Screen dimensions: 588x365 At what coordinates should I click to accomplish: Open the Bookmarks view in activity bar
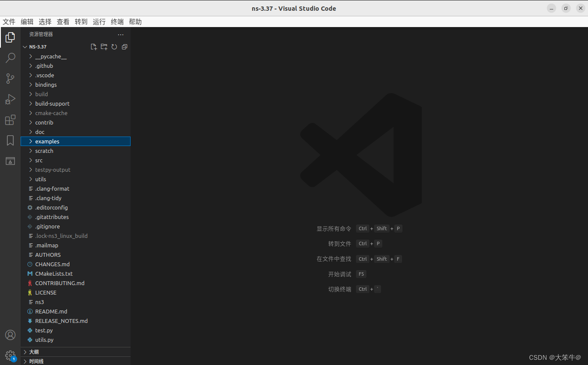point(10,140)
